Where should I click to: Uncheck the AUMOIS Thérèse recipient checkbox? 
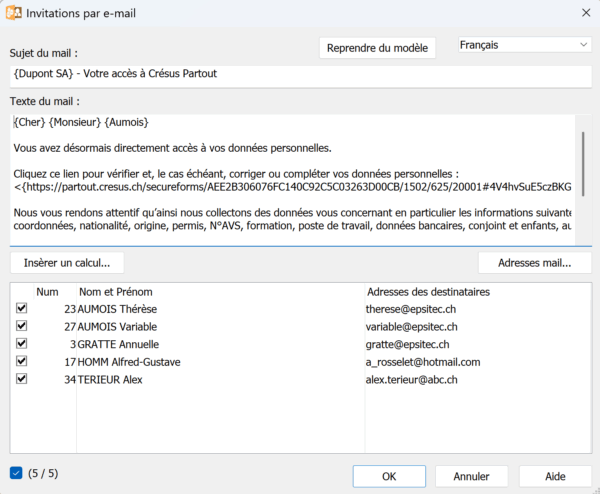pyautogui.click(x=22, y=309)
